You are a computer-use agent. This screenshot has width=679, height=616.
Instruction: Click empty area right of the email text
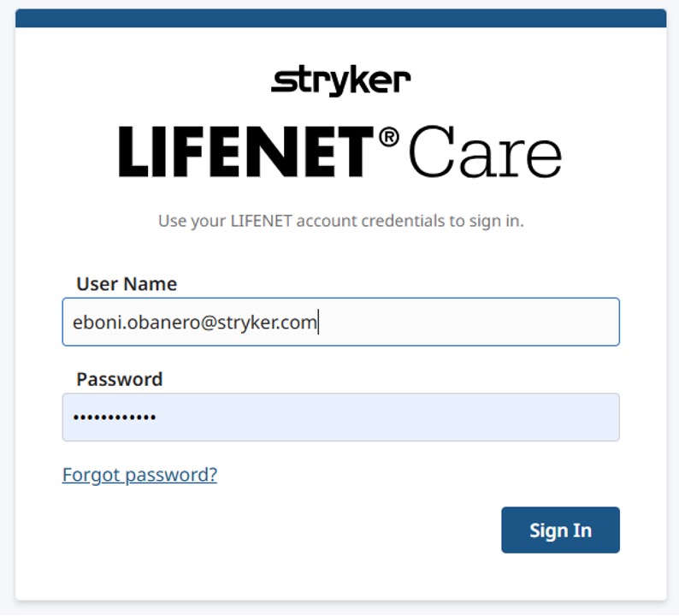click(x=468, y=322)
